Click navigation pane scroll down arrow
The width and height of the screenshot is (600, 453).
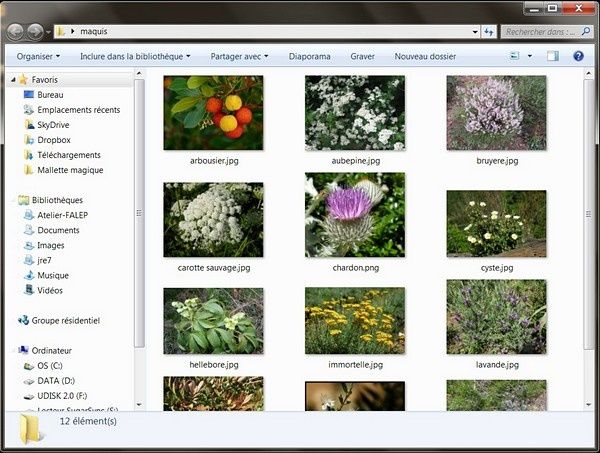click(x=139, y=404)
